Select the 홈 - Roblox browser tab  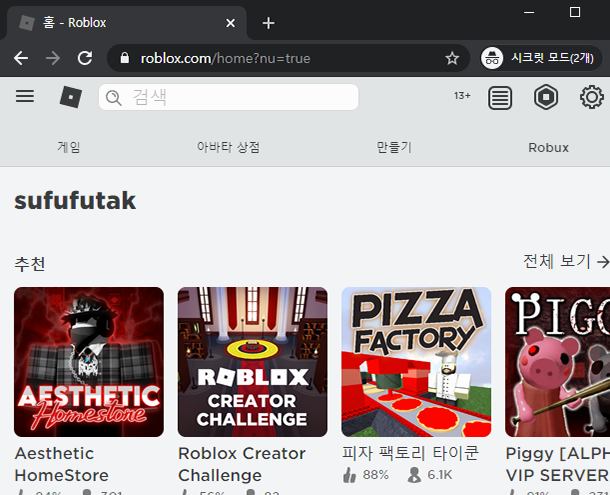[x=125, y=23]
